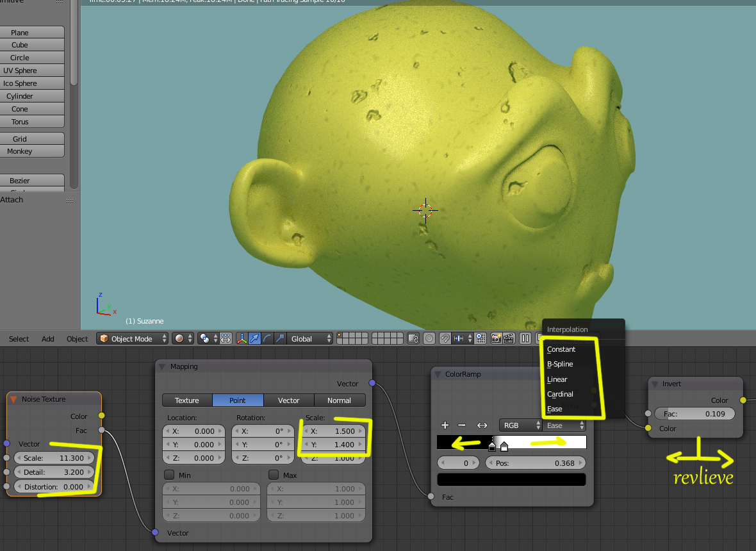Choose B-Spline interpolation
The height and width of the screenshot is (551, 756).
[x=560, y=364]
